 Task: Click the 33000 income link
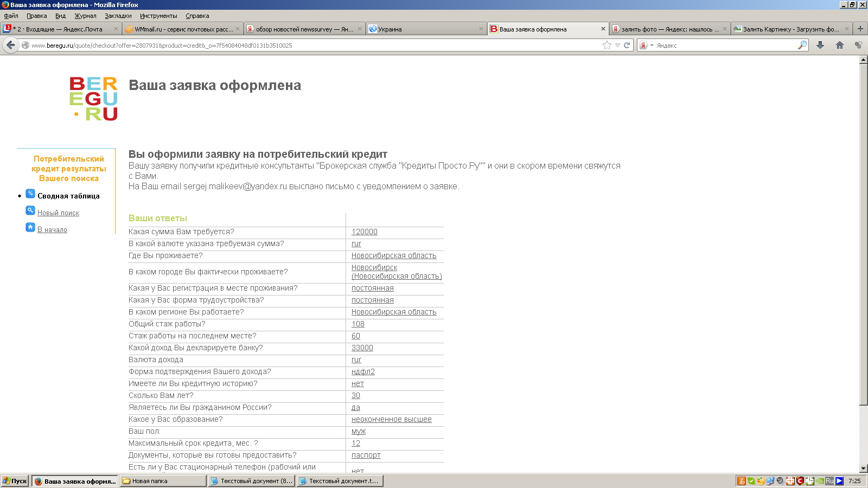coord(362,348)
